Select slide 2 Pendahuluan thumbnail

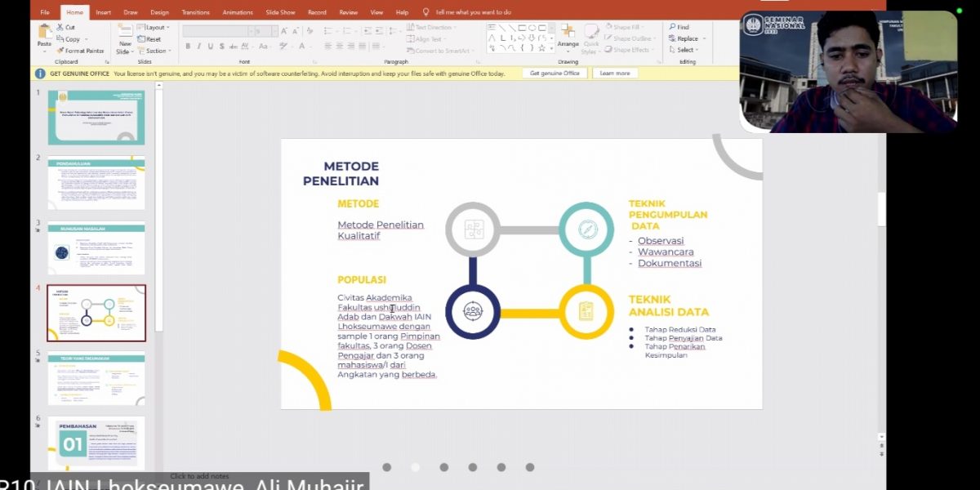[96, 183]
